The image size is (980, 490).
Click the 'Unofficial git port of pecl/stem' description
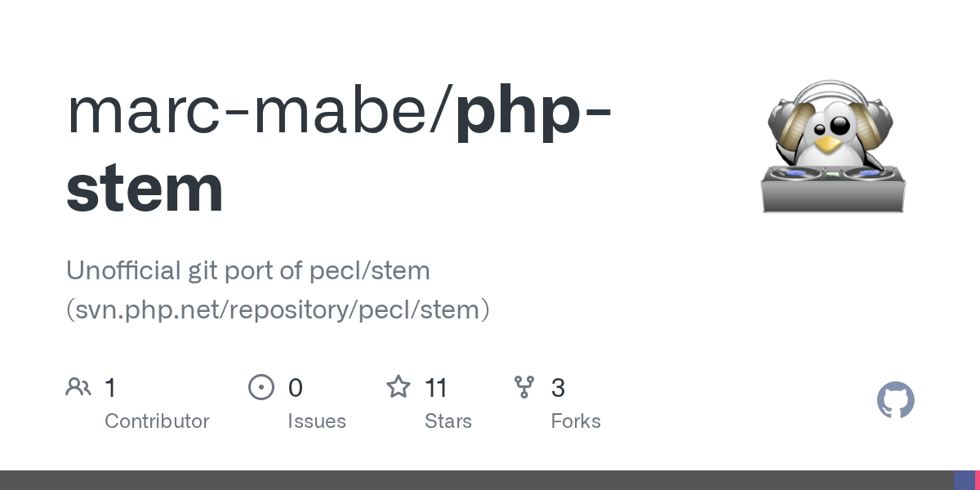pyautogui.click(x=248, y=270)
